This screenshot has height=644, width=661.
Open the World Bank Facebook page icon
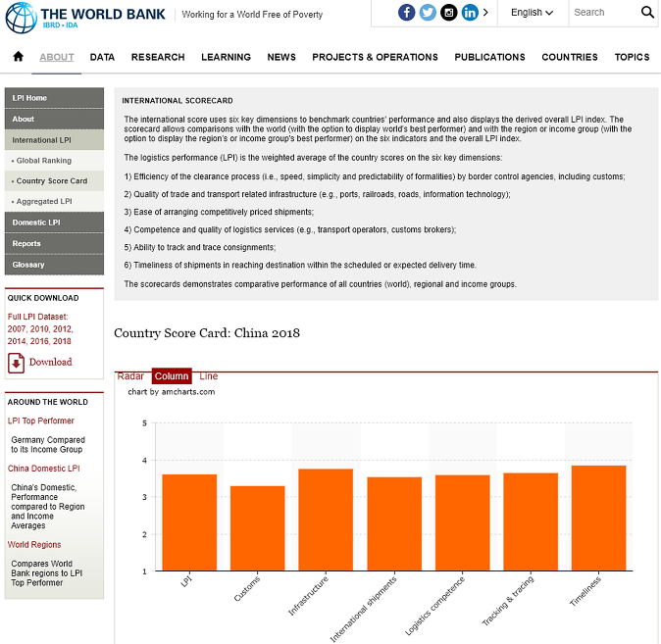tap(406, 13)
